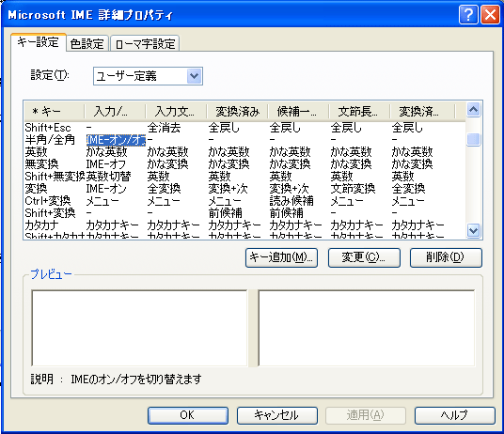Switch to the キー設定 tab
504x434 pixels.
coord(39,42)
